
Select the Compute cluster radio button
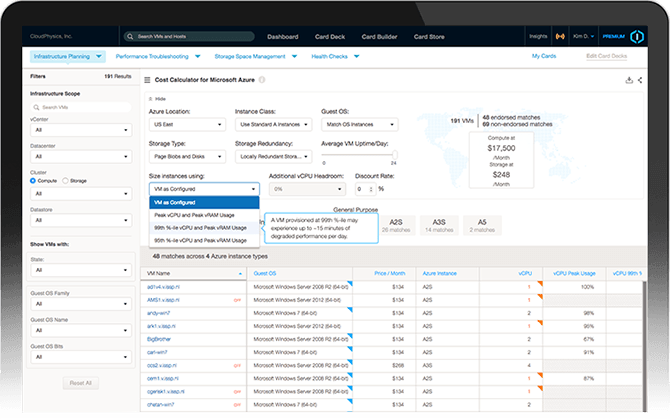coord(33,181)
